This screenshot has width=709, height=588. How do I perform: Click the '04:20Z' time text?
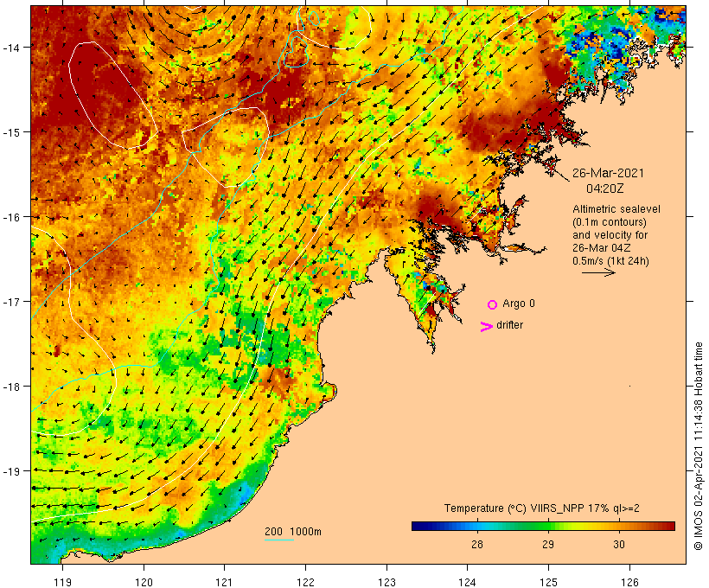[x=604, y=189]
